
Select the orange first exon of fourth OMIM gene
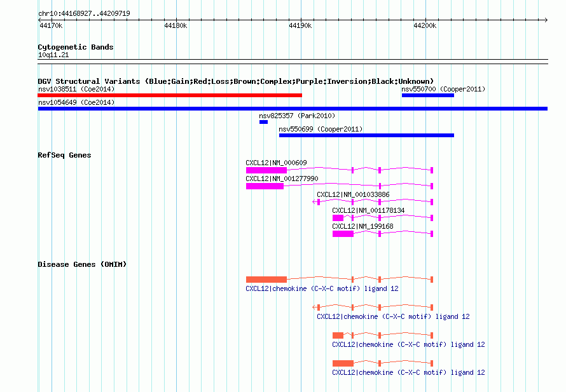point(343,363)
